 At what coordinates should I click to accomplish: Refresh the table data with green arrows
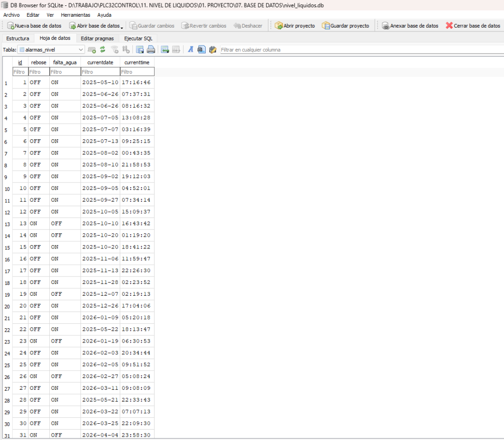pos(102,50)
